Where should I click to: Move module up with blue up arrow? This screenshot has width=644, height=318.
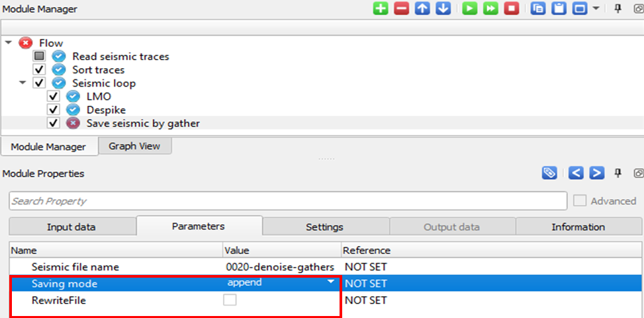422,9
